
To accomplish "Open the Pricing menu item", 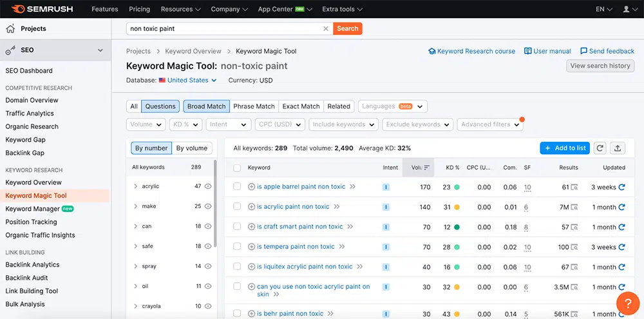I will tap(139, 10).
